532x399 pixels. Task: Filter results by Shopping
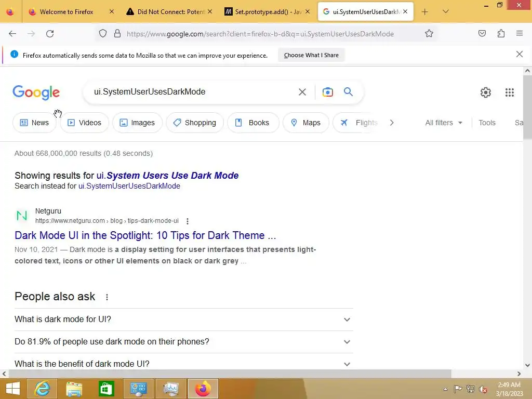coord(195,123)
